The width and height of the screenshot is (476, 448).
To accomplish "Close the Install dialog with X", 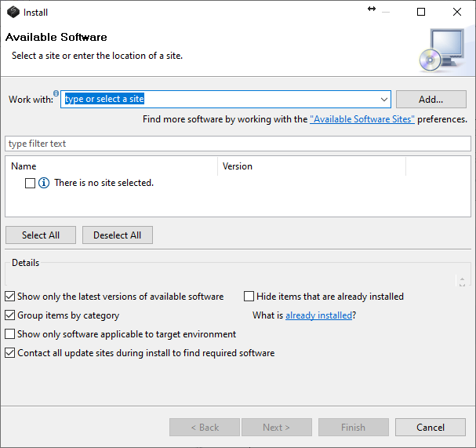I will tap(457, 12).
